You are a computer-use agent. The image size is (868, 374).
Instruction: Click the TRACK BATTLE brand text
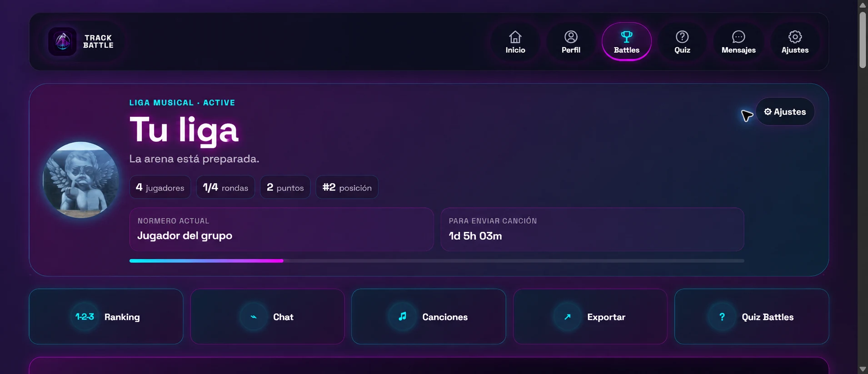tap(98, 41)
